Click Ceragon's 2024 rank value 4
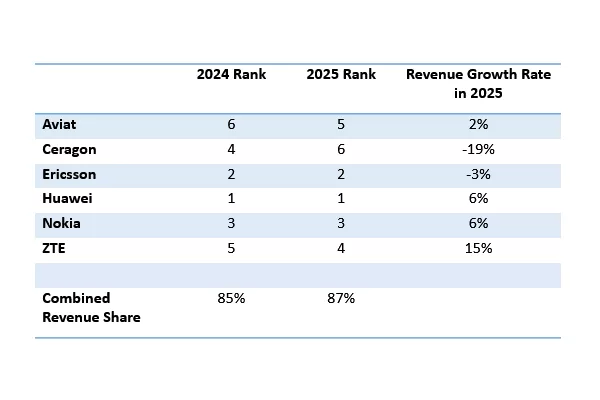The image size is (600, 400). pyautogui.click(x=231, y=149)
